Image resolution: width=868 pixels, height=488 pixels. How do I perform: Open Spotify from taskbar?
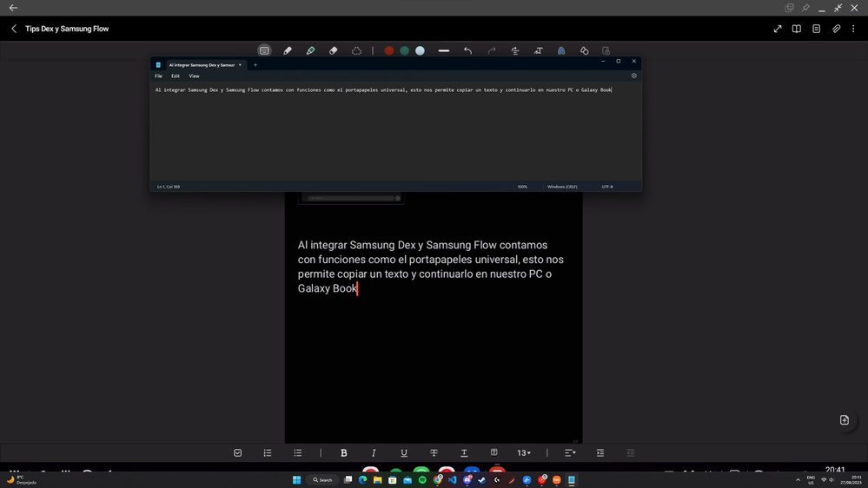click(422, 479)
